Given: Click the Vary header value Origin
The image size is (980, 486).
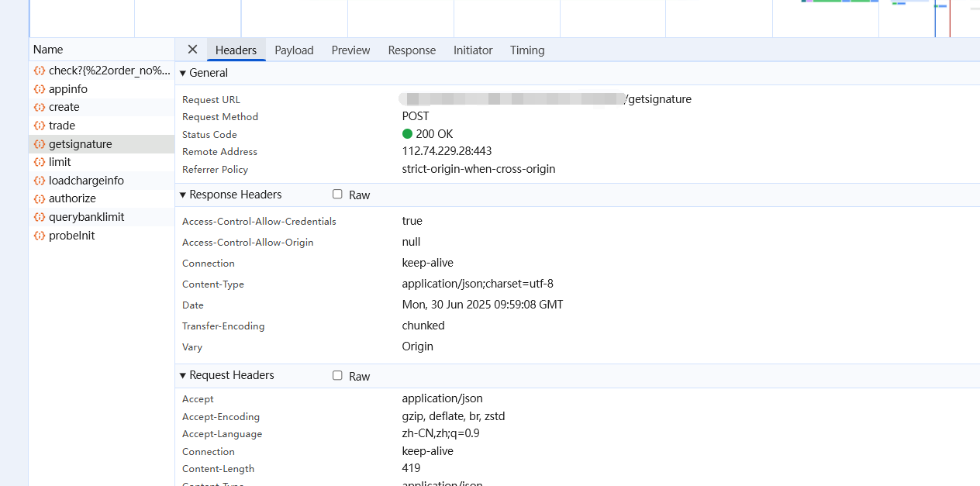Looking at the screenshot, I should point(417,346).
